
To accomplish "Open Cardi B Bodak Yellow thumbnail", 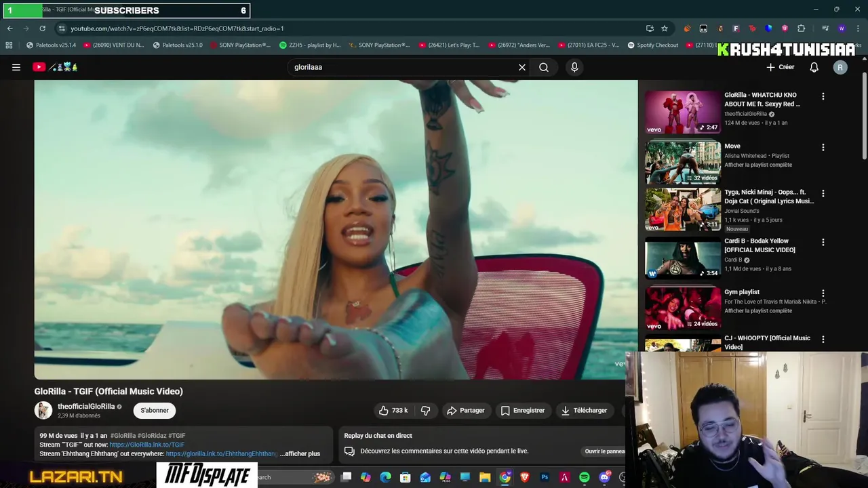I will click(x=683, y=258).
